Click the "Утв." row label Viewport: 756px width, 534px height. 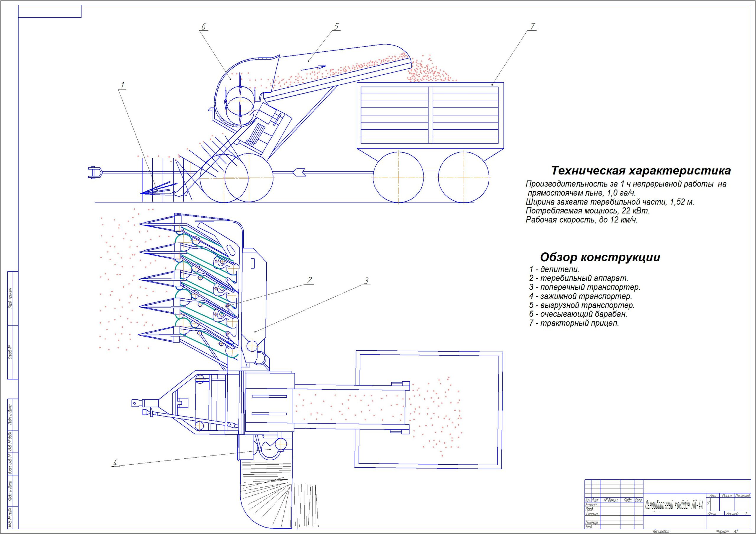589,527
